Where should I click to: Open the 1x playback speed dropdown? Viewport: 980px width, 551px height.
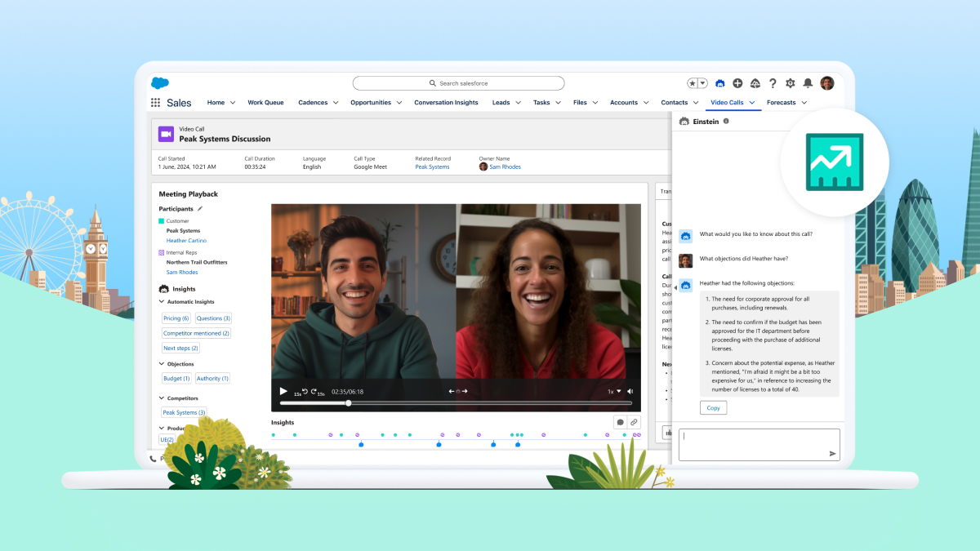click(x=614, y=391)
